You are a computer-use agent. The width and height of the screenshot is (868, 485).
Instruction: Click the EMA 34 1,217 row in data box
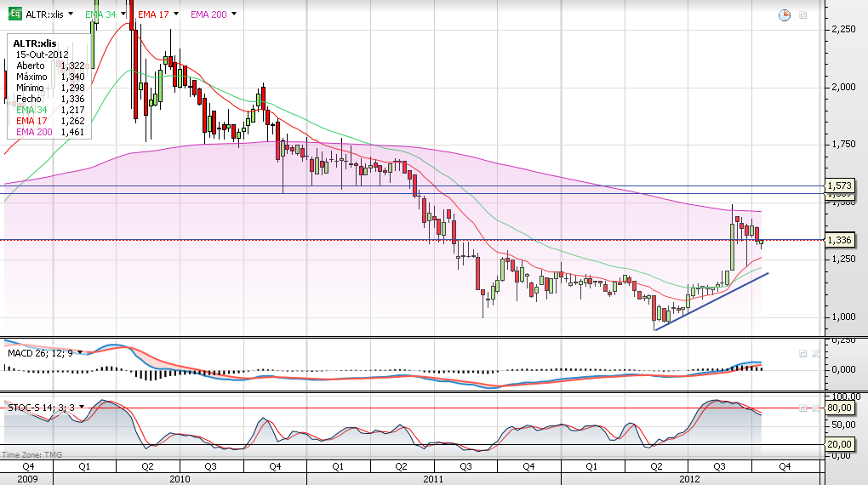[50, 110]
